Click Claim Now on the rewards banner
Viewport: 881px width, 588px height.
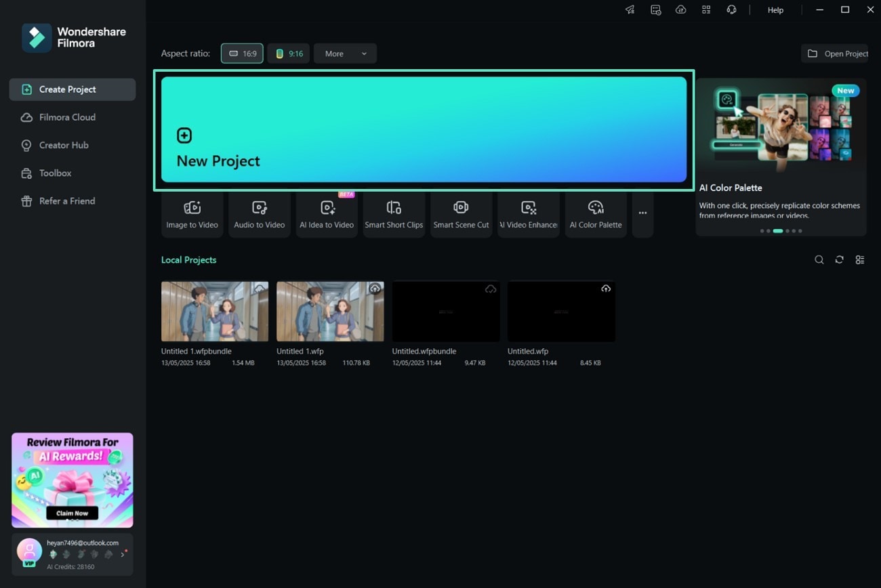72,513
